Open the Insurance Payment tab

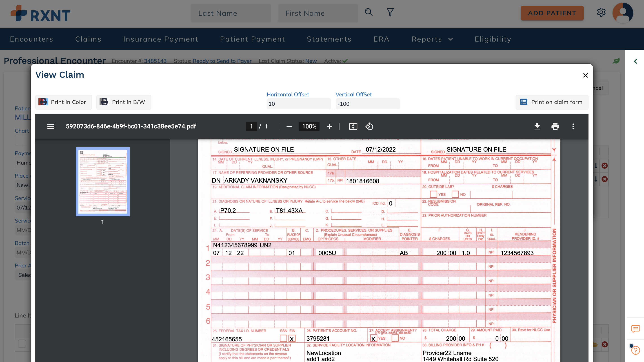[x=160, y=39]
